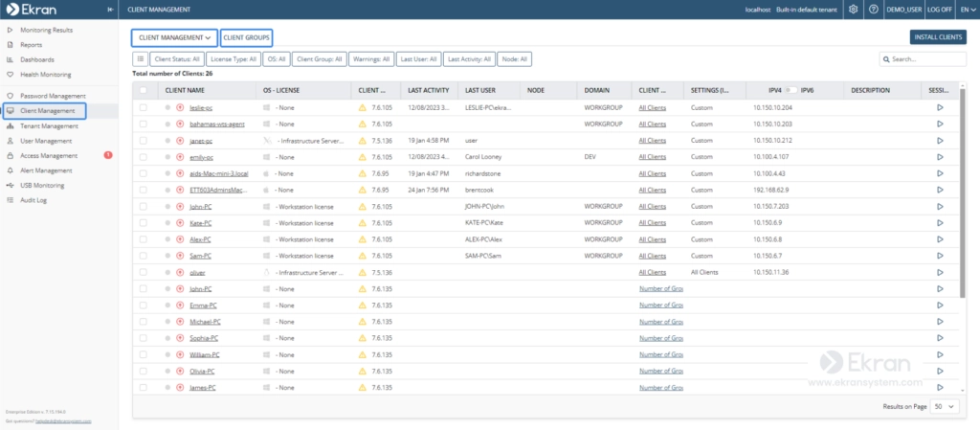
Task: Open column list icon beside Client Status filter
Action: 140,58
